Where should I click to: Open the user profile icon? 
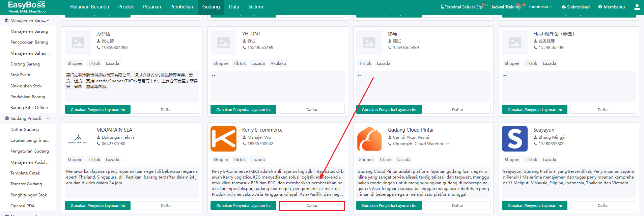(x=637, y=7)
